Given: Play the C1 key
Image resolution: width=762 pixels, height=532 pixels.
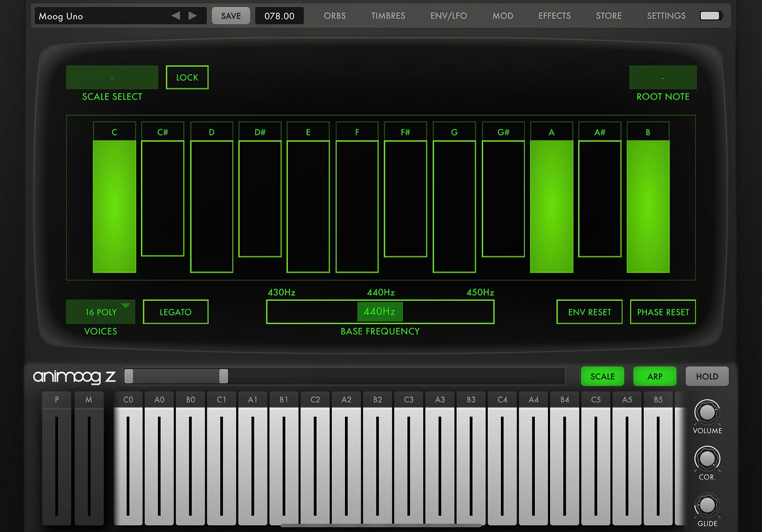Looking at the screenshot, I should [222, 466].
